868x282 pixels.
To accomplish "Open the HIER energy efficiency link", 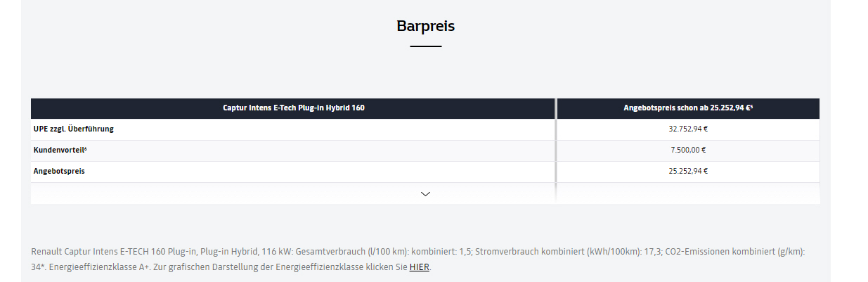I will [x=419, y=267].
